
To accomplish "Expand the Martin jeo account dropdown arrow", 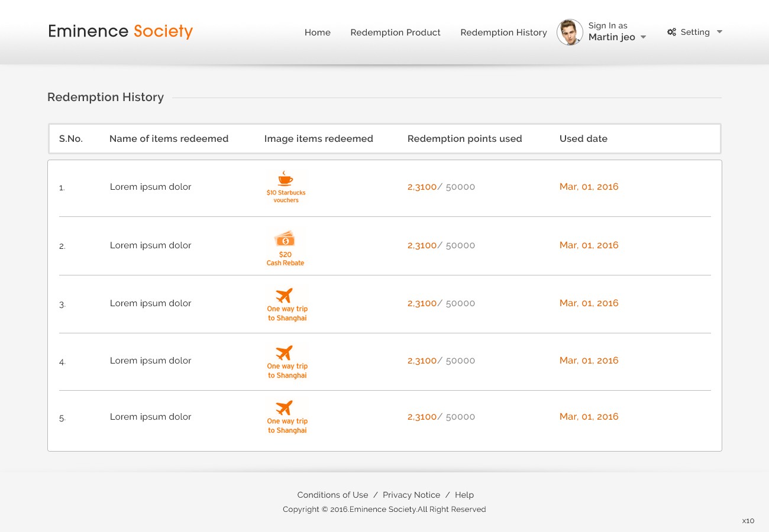I will point(644,37).
